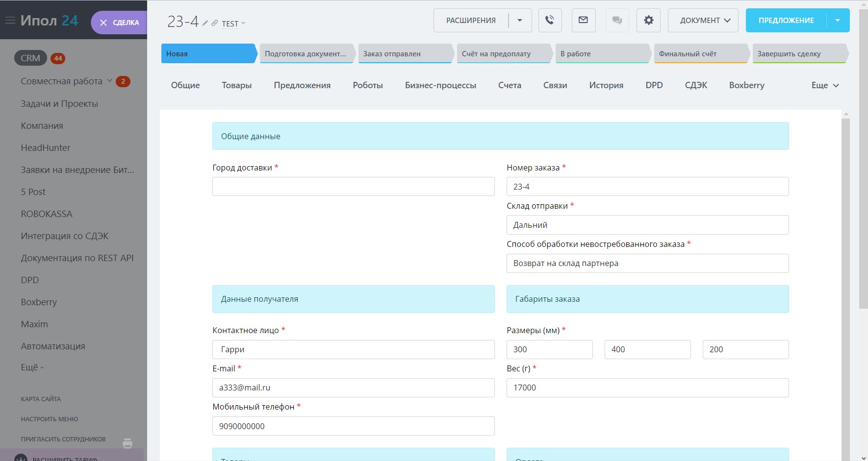Open the email envelope icon button
This screenshot has width=868, height=461.
point(583,21)
